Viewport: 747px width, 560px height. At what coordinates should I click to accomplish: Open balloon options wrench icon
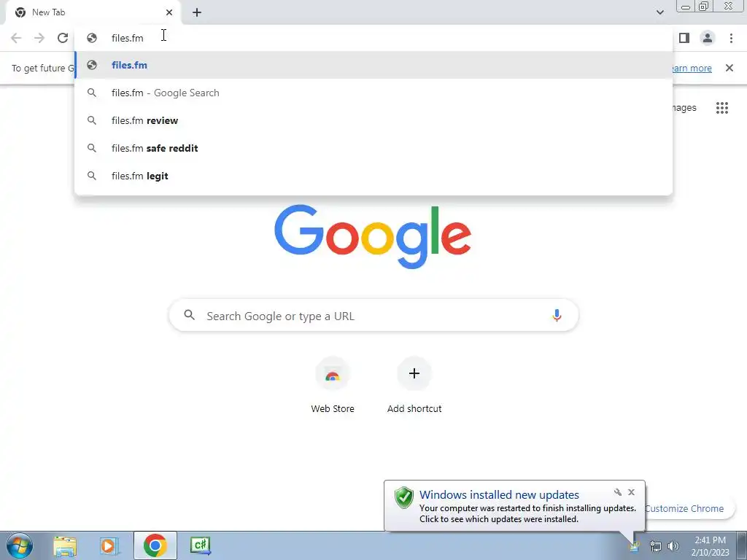(617, 492)
